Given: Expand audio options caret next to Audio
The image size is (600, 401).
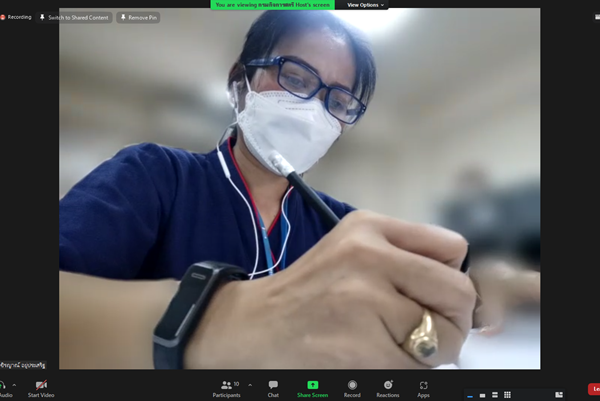Looking at the screenshot, I should pyautogui.click(x=14, y=385).
